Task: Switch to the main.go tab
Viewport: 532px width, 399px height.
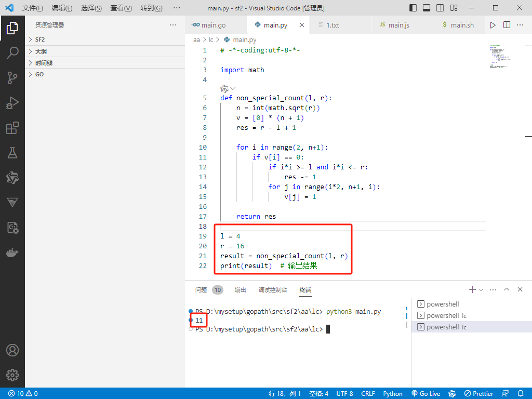Action: point(216,25)
